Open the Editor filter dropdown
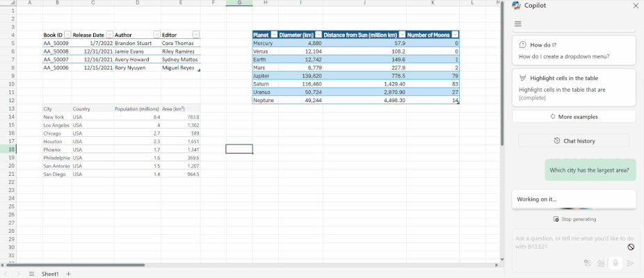Viewport: 644px width, 278px height. pyautogui.click(x=196, y=35)
